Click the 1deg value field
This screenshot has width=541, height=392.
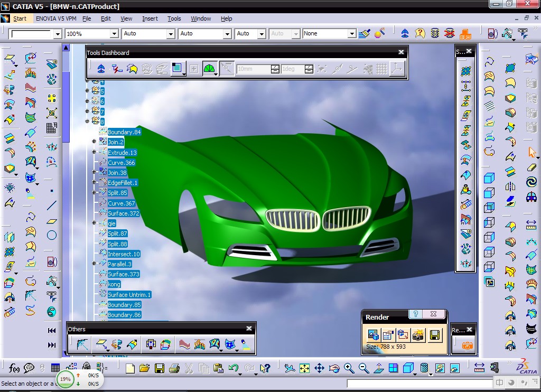pyautogui.click(x=293, y=69)
